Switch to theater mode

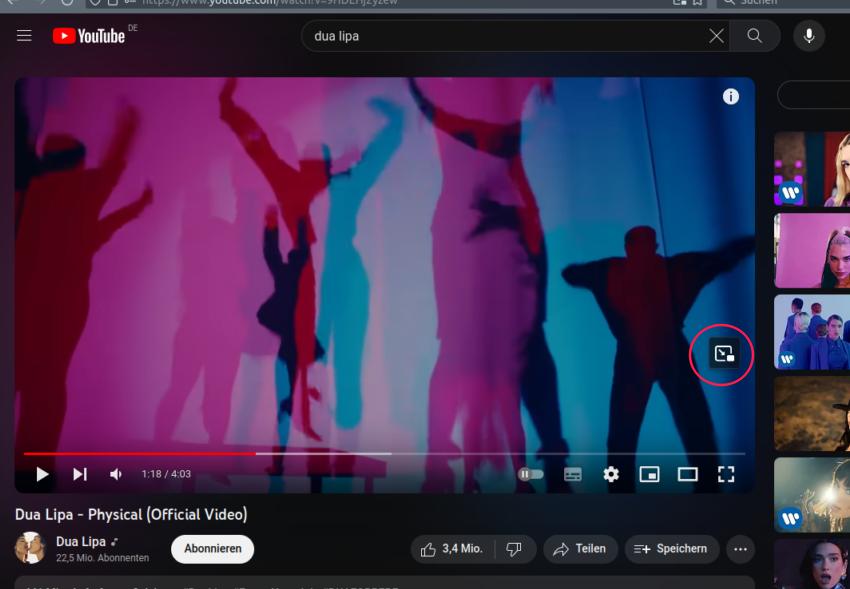coord(687,475)
